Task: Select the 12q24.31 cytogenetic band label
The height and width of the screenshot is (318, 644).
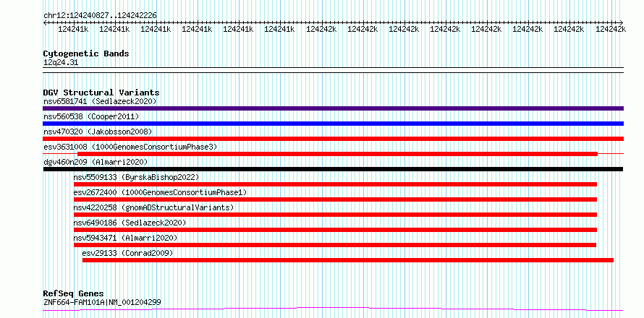Action: point(61,63)
